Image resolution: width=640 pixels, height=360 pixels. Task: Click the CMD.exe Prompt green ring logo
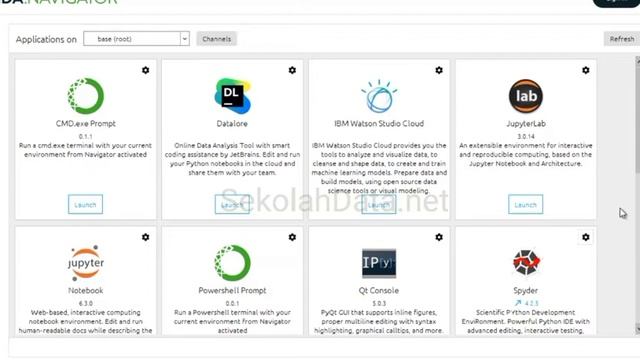coord(86,96)
